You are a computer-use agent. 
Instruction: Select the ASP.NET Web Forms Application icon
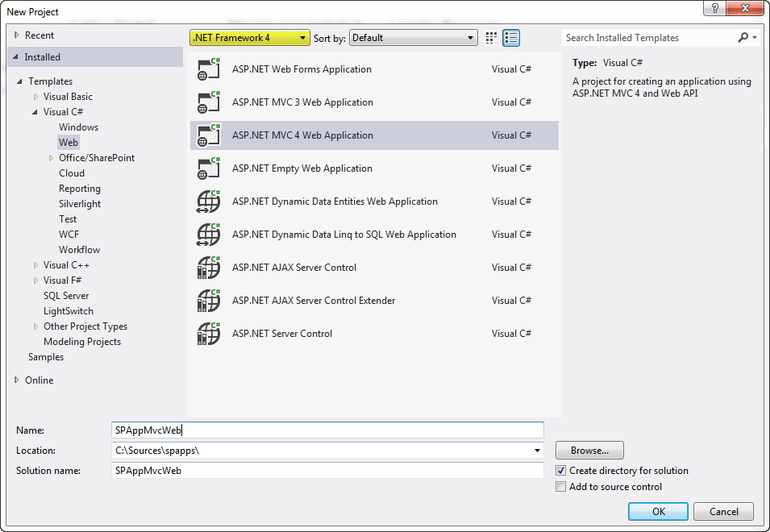(209, 69)
